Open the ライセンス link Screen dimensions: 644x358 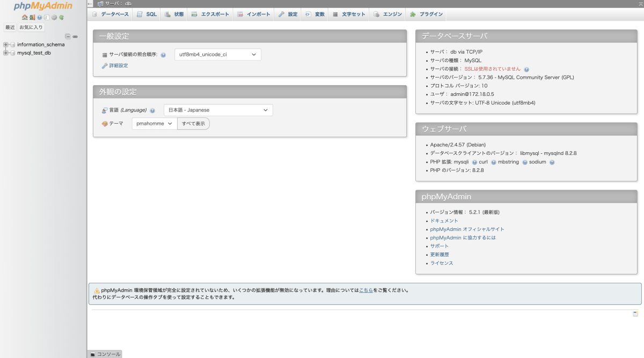pyautogui.click(x=442, y=263)
